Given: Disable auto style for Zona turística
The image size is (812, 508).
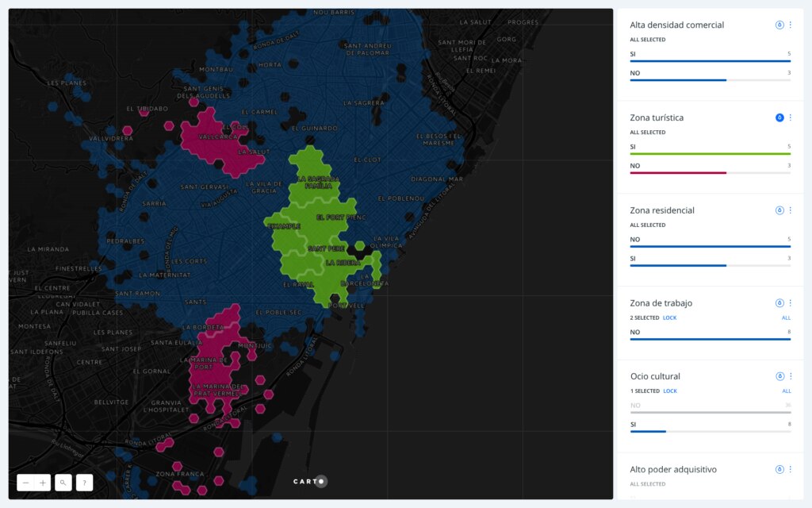Looking at the screenshot, I should [x=779, y=117].
